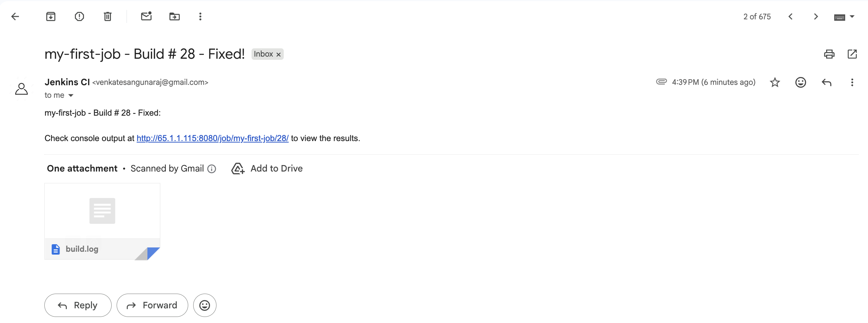The height and width of the screenshot is (323, 868).
Task: Click the paperclip attachment indicator
Action: click(662, 82)
